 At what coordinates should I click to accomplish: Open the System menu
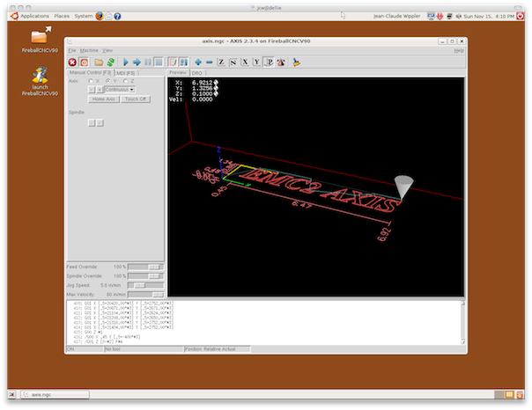[84, 16]
